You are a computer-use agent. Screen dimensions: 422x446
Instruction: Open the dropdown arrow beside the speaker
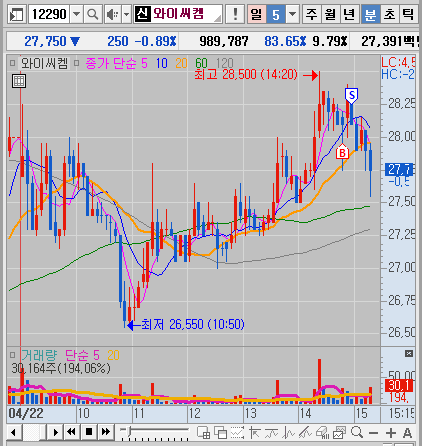[x=126, y=14]
